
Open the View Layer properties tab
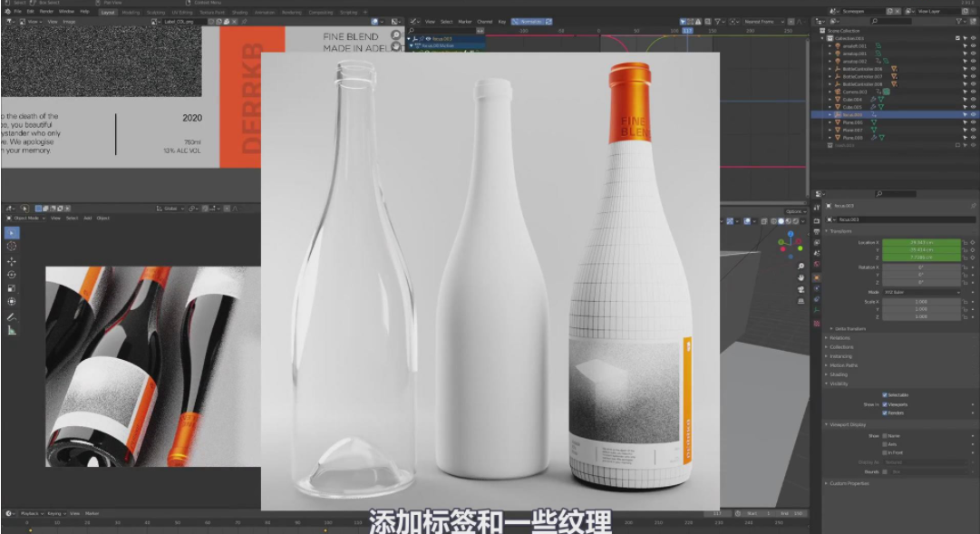(x=817, y=243)
